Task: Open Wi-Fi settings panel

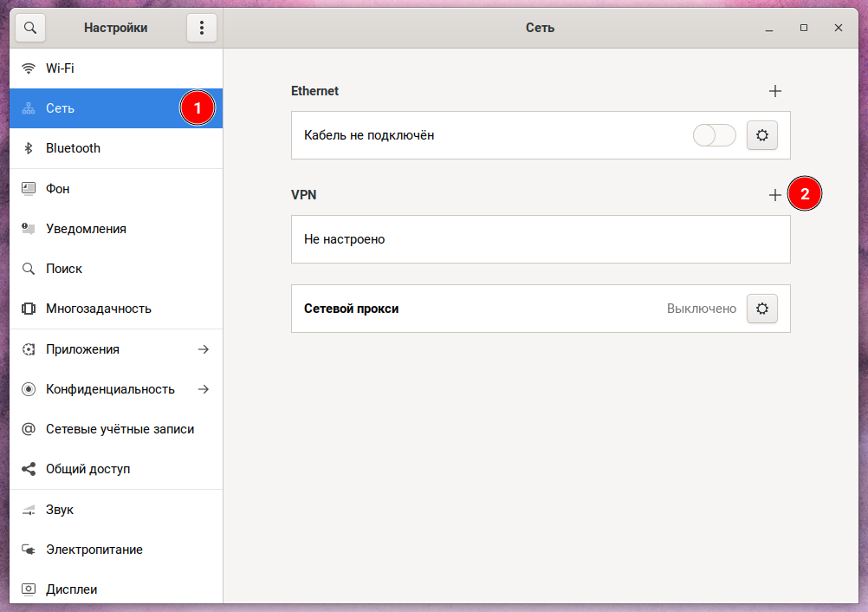Action: (x=60, y=68)
